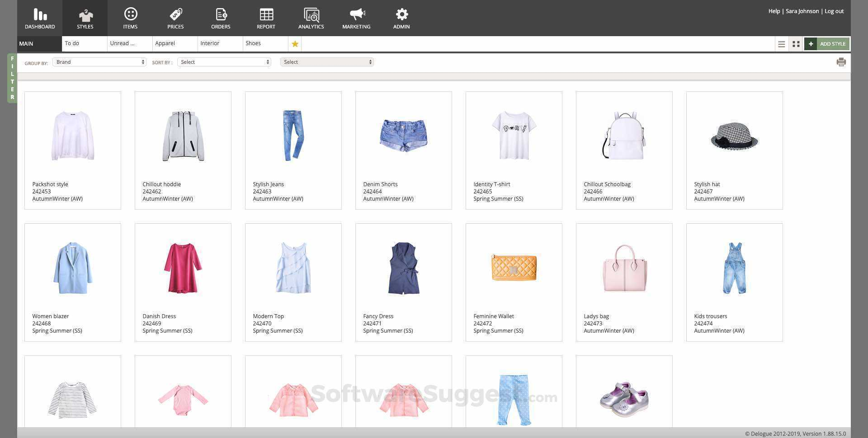Click style number 242473
The height and width of the screenshot is (438, 868).
coord(593,324)
